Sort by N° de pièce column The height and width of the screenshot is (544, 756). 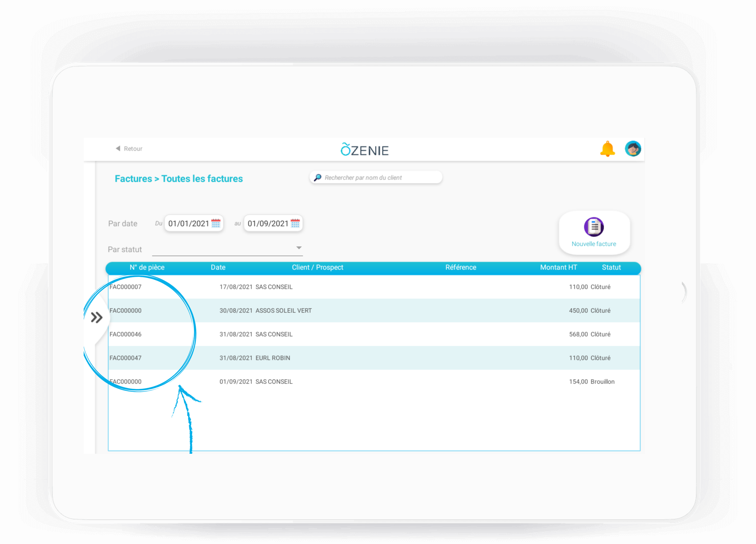point(147,267)
